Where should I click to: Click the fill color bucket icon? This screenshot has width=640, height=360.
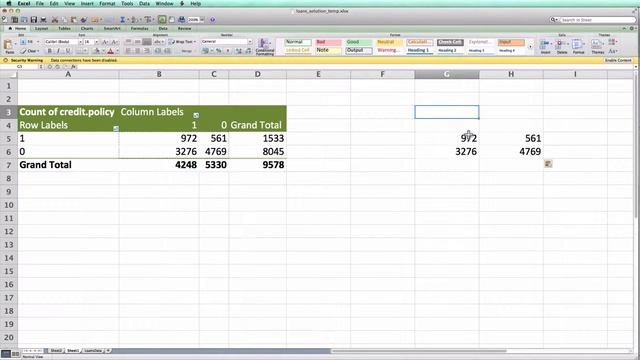(97, 51)
